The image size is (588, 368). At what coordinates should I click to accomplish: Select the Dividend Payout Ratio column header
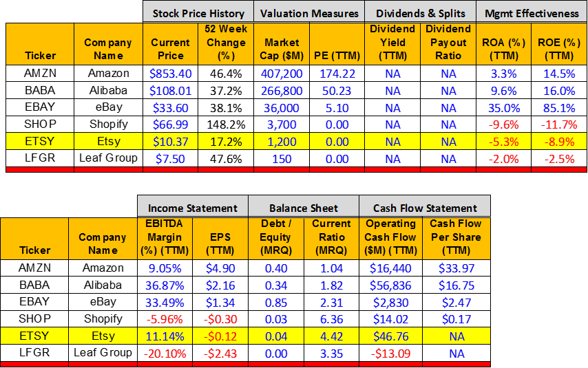click(x=448, y=43)
